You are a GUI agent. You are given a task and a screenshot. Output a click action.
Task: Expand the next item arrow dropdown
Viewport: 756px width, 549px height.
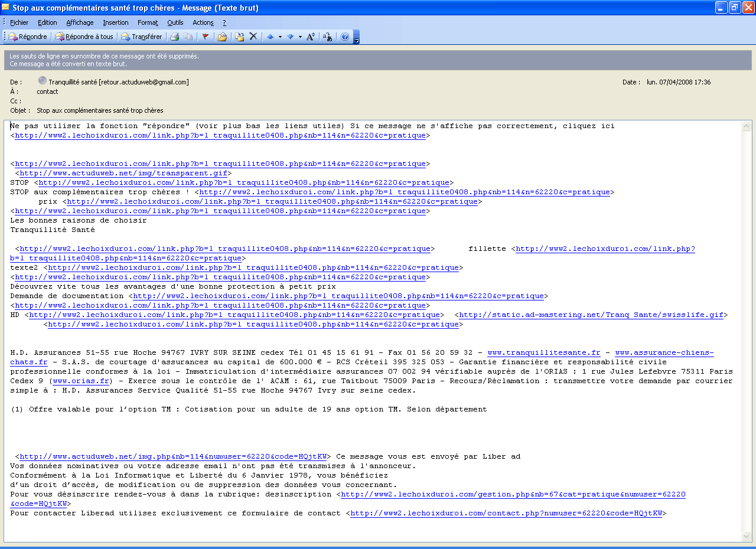point(300,37)
